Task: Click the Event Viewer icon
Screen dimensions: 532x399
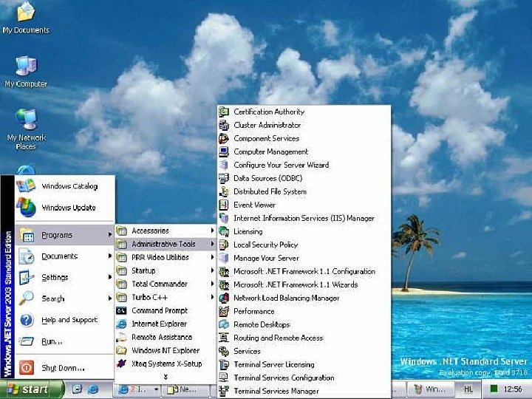Action: (224, 205)
